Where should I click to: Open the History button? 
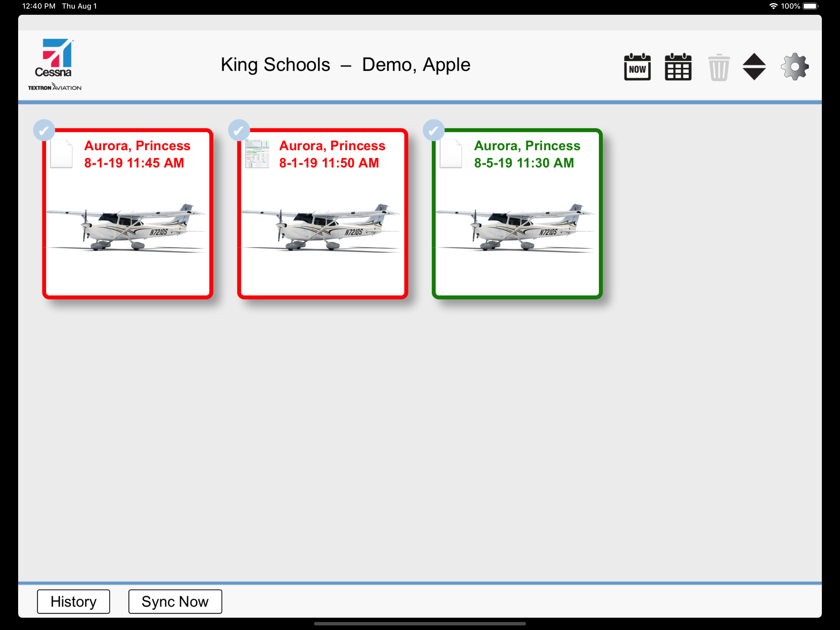coord(73,601)
